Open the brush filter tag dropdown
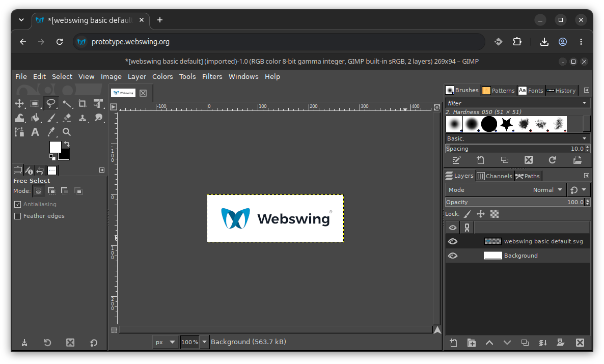Viewport: 604px width, 364px height. (x=584, y=103)
